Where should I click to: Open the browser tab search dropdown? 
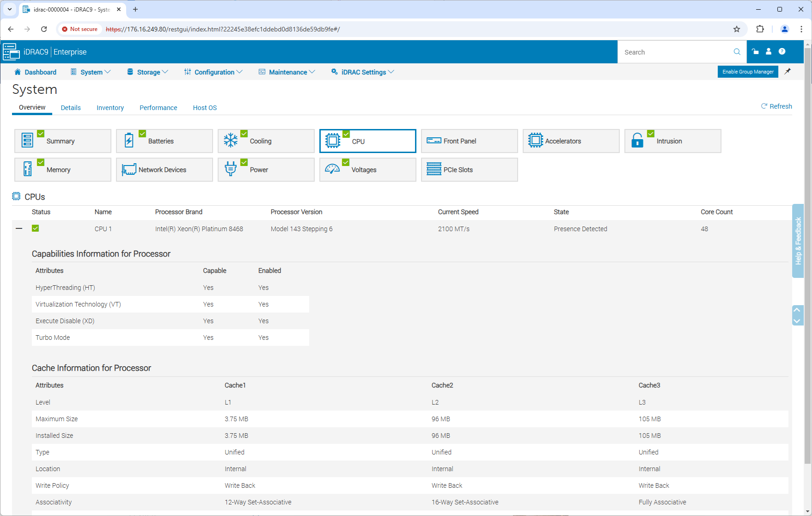tap(9, 9)
